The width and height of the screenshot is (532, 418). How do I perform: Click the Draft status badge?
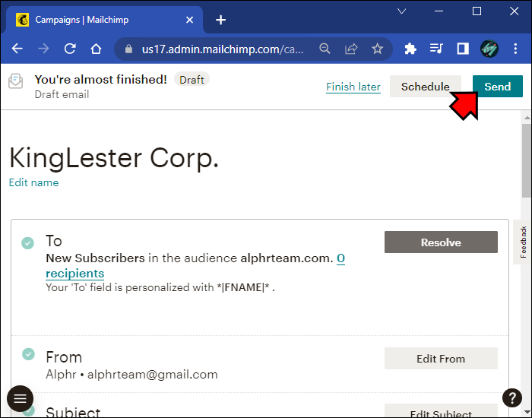coord(192,80)
